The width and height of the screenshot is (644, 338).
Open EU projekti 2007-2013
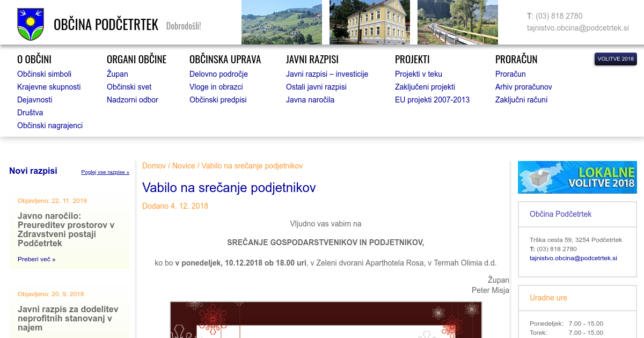pos(432,100)
